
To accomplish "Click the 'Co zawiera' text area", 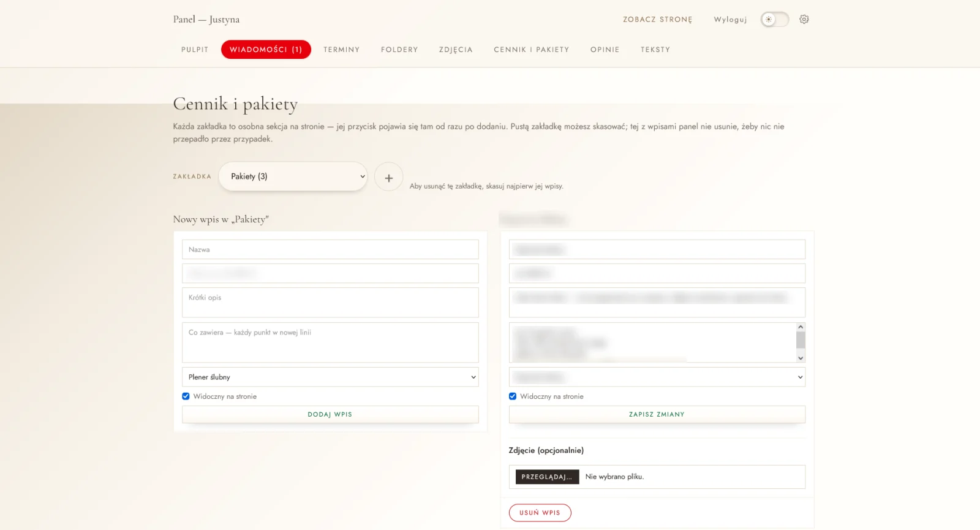I will coord(330,343).
